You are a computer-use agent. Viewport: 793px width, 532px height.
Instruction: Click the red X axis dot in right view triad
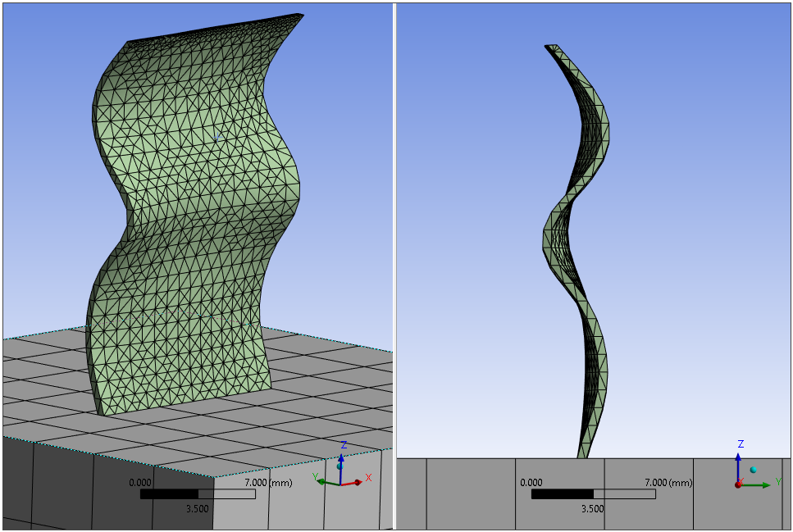point(738,485)
